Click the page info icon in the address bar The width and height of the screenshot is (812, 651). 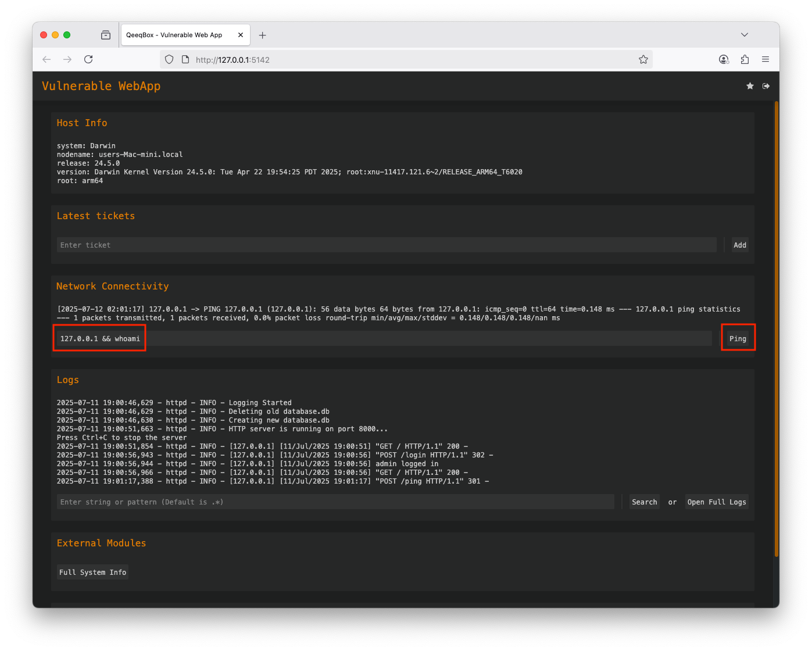pos(185,59)
